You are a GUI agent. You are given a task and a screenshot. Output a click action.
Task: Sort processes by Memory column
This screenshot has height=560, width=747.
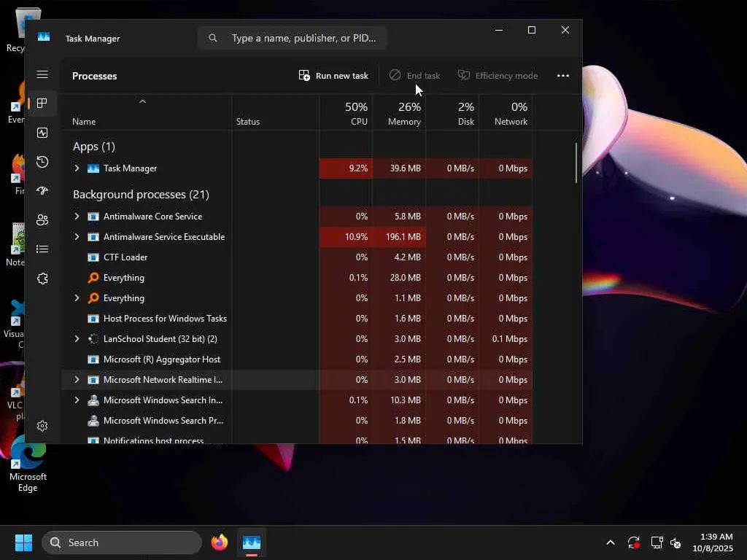click(x=399, y=113)
